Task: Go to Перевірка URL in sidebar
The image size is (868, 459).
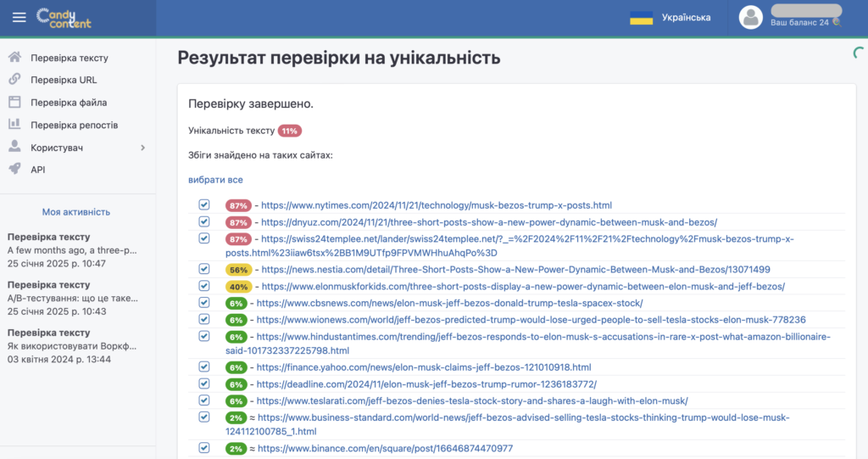Action: tap(64, 80)
